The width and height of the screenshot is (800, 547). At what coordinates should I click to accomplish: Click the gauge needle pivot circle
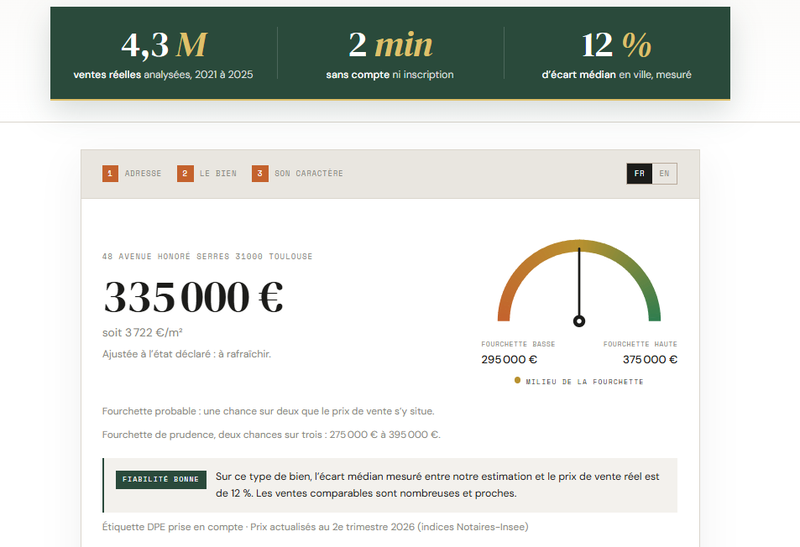coord(579,321)
